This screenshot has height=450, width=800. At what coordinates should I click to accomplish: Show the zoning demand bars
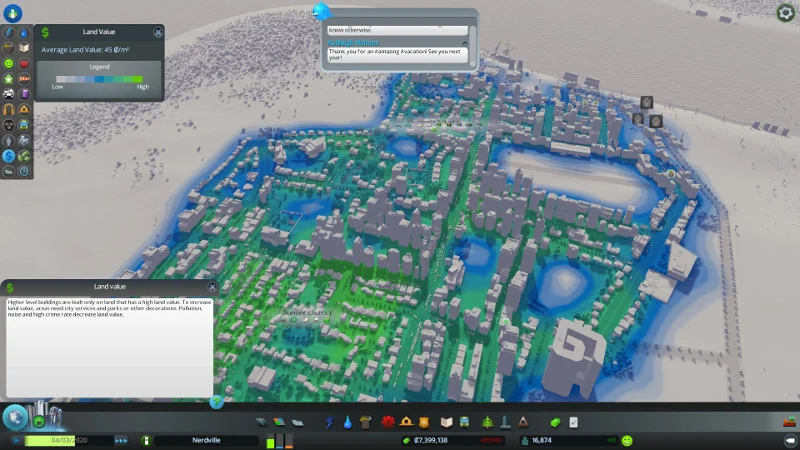click(x=280, y=441)
